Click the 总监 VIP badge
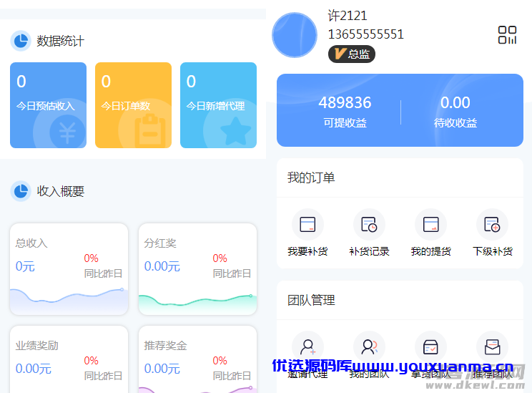Screen dimensions: 532x393 pos(352,54)
